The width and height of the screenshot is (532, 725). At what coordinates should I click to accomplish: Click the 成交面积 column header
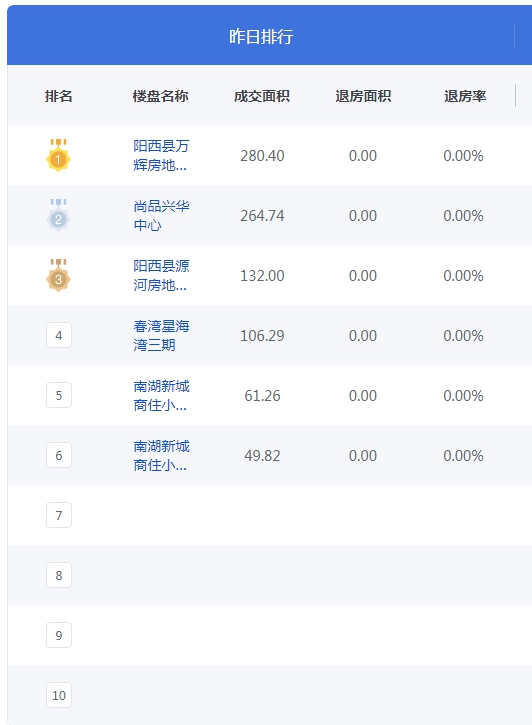click(262, 96)
